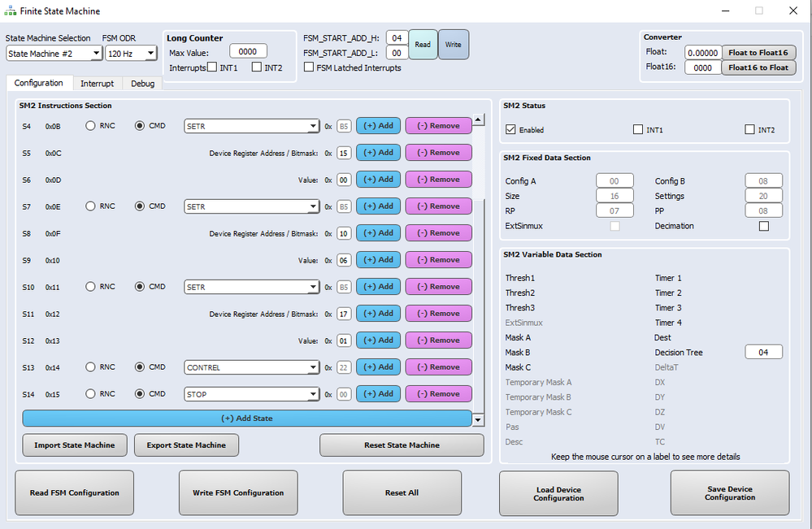
Task: Click (-) Remove for state S14 STOP
Action: 438,394
